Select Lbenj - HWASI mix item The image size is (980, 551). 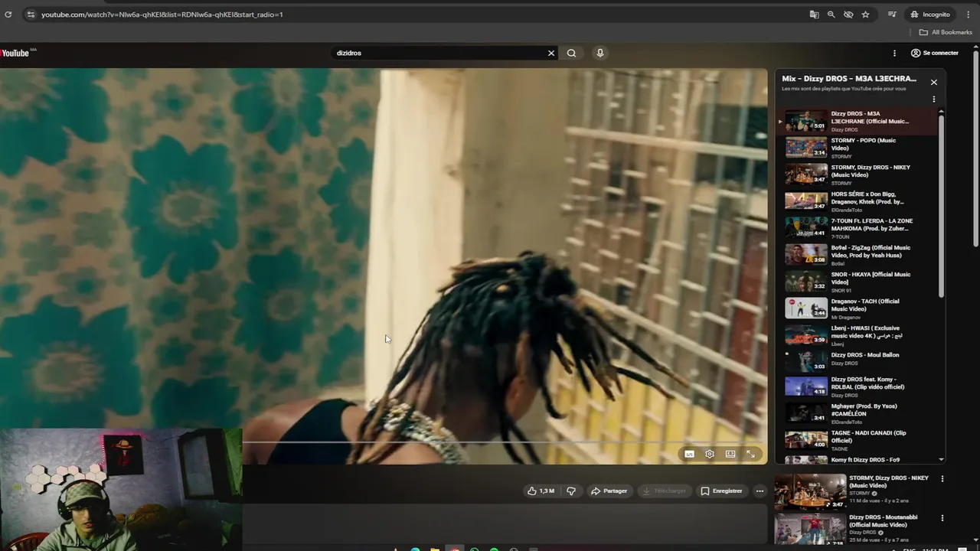coord(856,335)
